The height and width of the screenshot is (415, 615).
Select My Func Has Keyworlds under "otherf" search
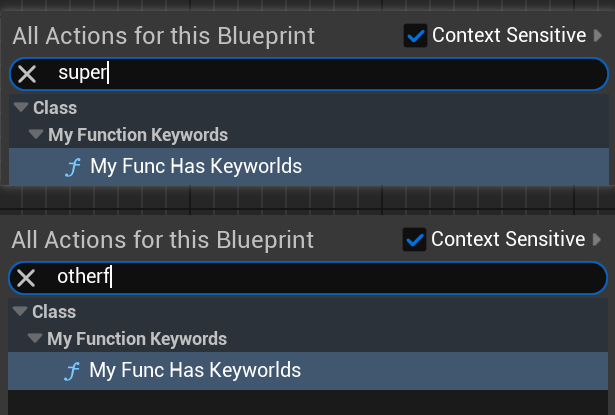(x=195, y=371)
